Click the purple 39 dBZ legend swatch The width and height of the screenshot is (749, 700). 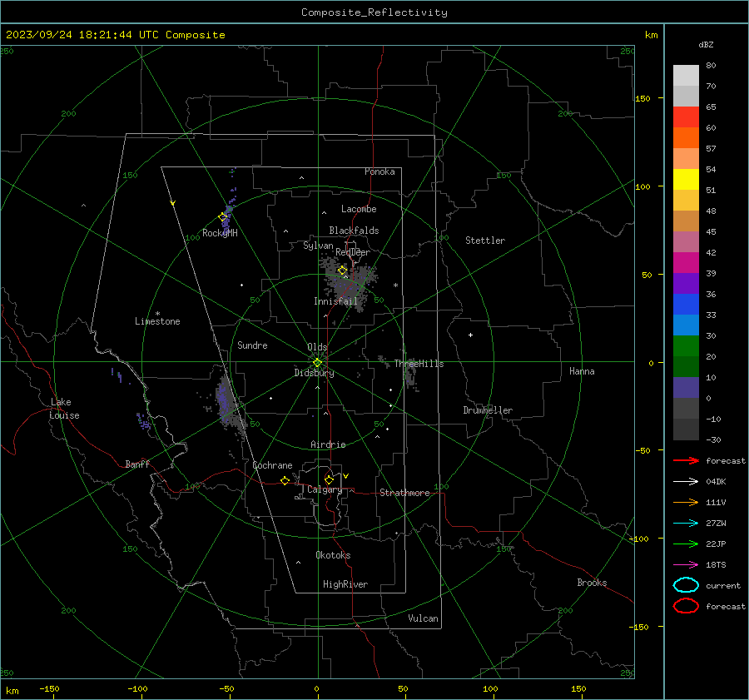pos(686,283)
